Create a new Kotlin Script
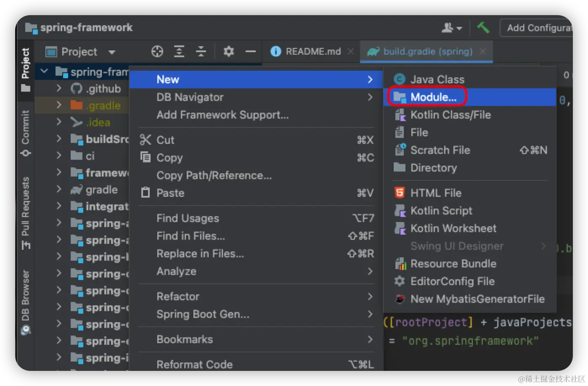The width and height of the screenshot is (588, 386). [470, 211]
